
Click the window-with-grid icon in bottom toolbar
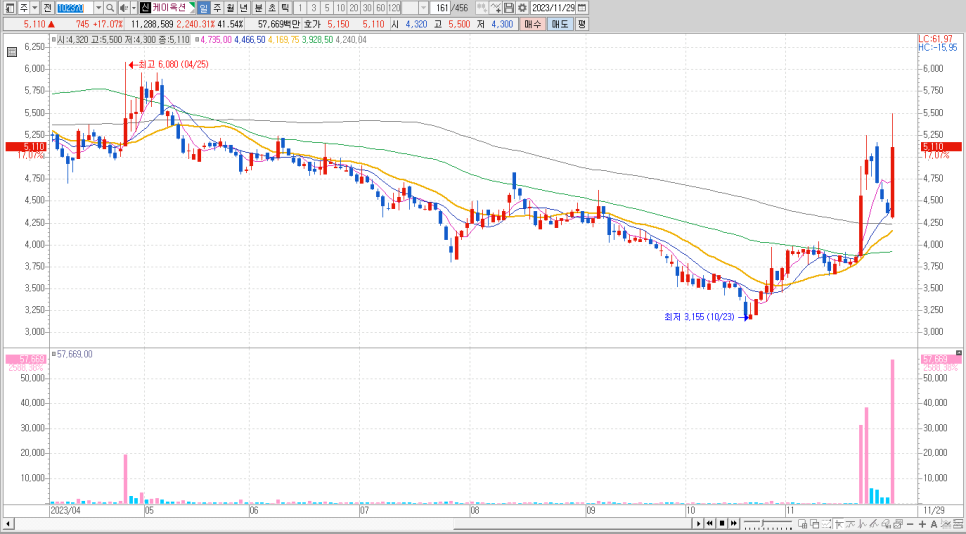[802, 524]
